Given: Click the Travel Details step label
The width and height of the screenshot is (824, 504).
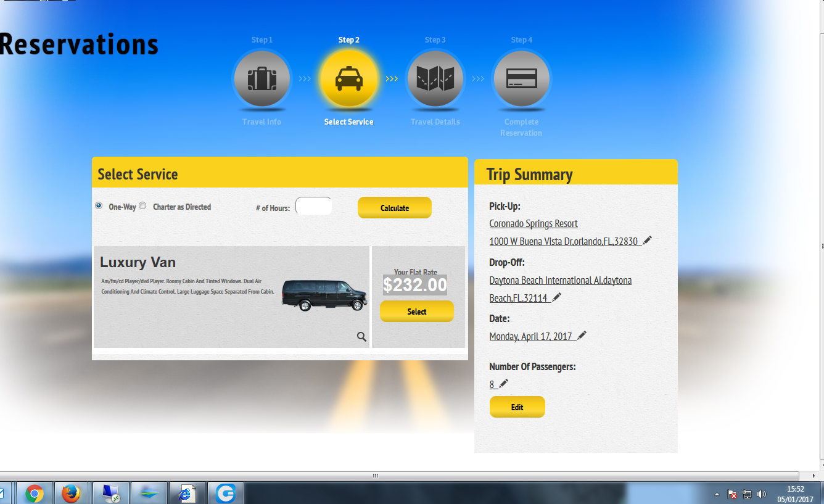Looking at the screenshot, I should coord(435,122).
